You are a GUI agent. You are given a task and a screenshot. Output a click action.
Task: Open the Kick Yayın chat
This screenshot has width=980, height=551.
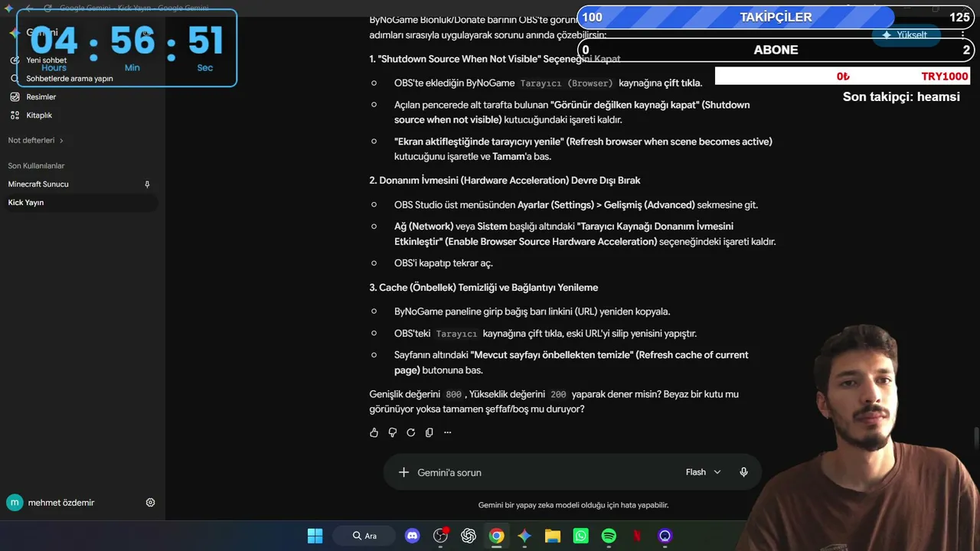tap(80, 203)
